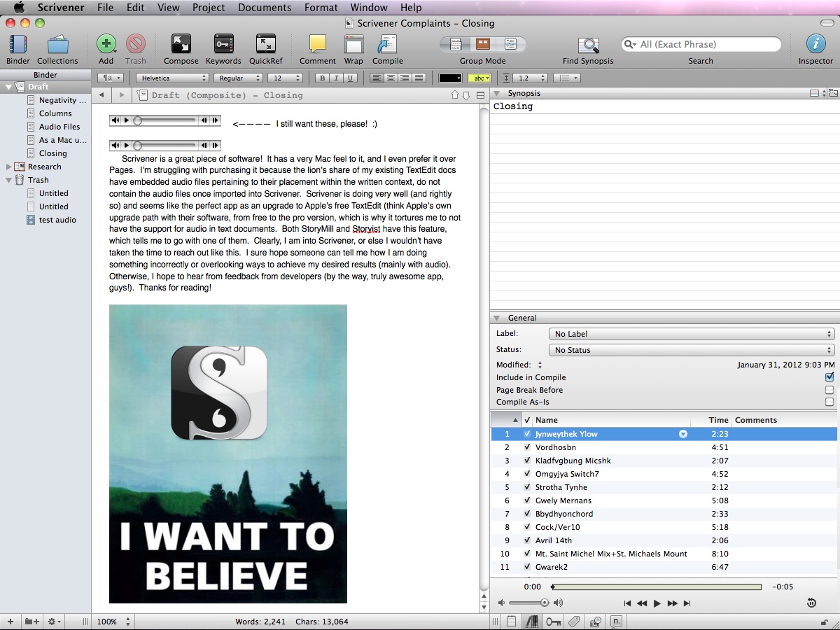Add a Comment via toolbar icon

click(318, 44)
